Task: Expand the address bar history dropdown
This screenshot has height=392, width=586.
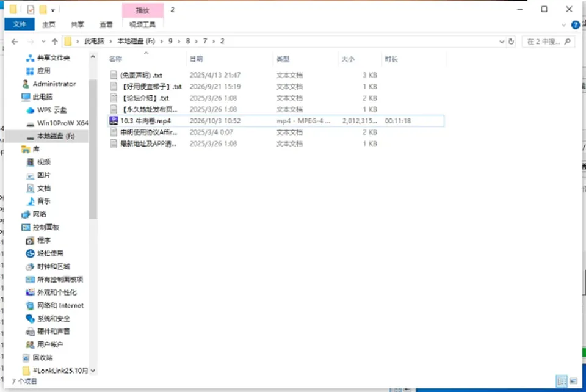Action: [x=502, y=42]
